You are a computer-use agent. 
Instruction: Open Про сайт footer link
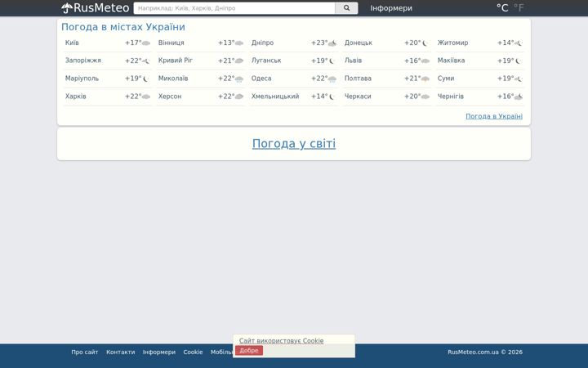[x=85, y=352]
